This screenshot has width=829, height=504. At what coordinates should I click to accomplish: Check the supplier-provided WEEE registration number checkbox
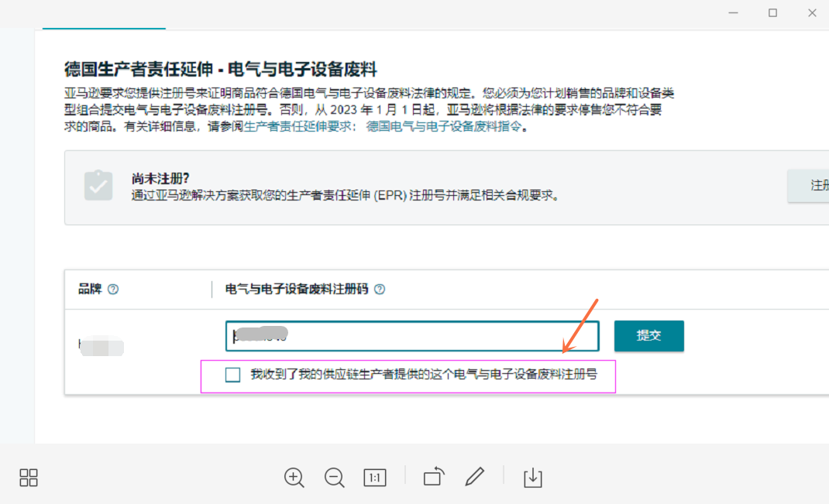tap(232, 375)
